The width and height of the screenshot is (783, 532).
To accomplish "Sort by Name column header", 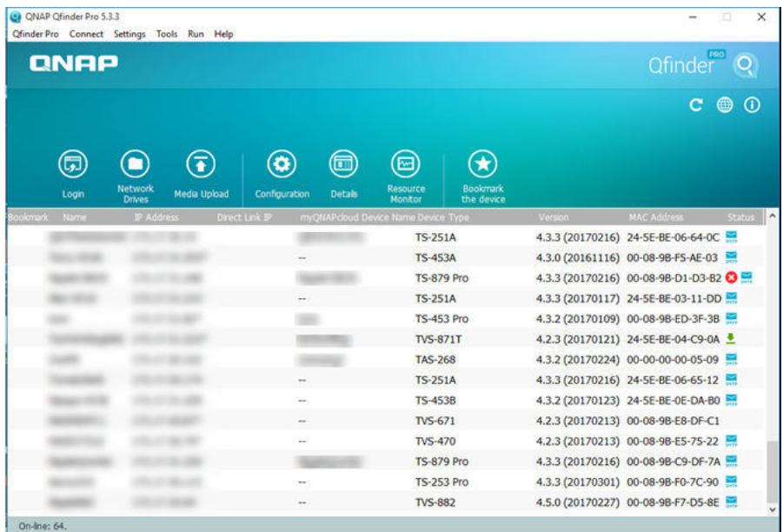I will (75, 217).
